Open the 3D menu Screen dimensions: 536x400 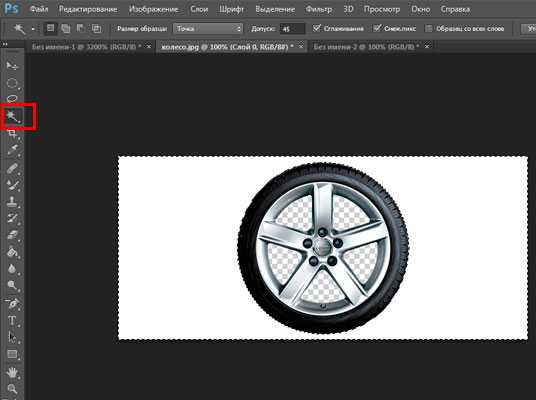tap(348, 9)
